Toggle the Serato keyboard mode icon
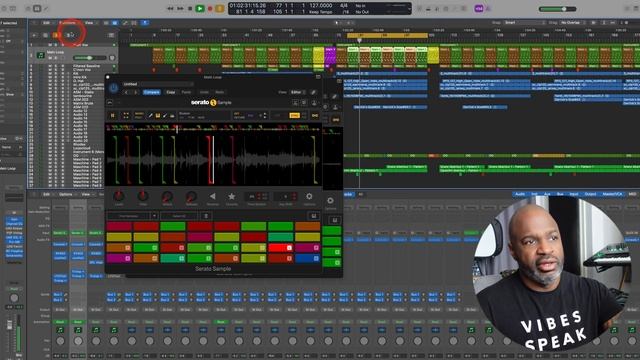The image size is (640, 360). point(158,116)
